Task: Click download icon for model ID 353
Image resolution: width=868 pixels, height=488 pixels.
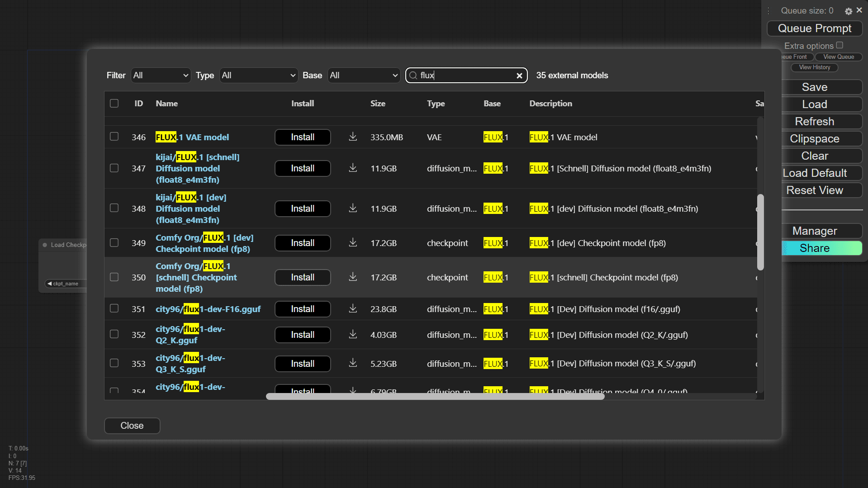Action: [353, 364]
